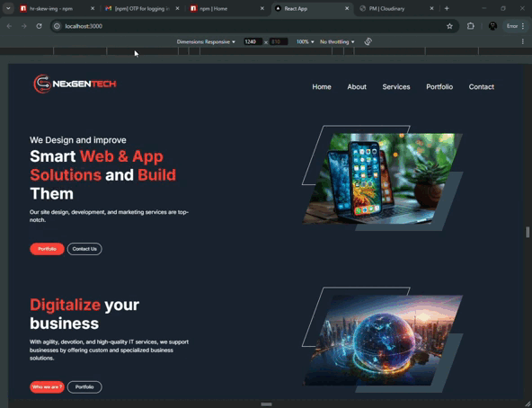Click the digital globe city image

tap(383, 340)
